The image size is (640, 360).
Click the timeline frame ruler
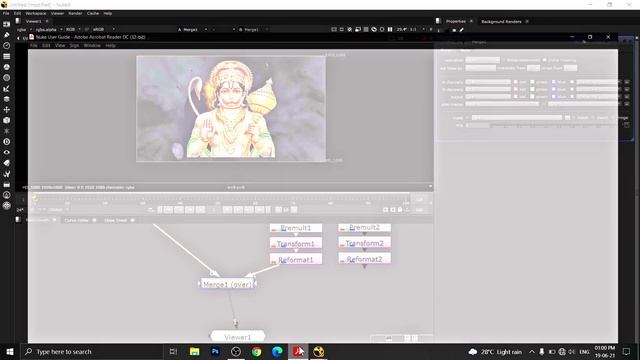(x=222, y=200)
